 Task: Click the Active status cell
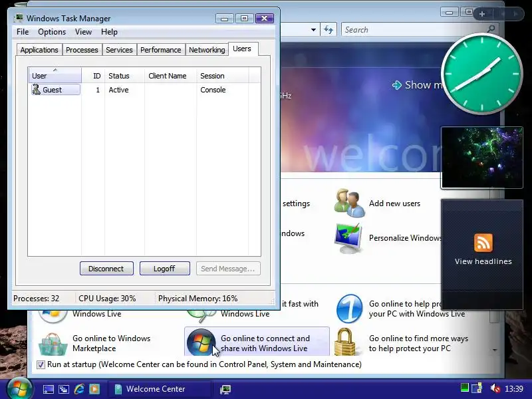118,90
